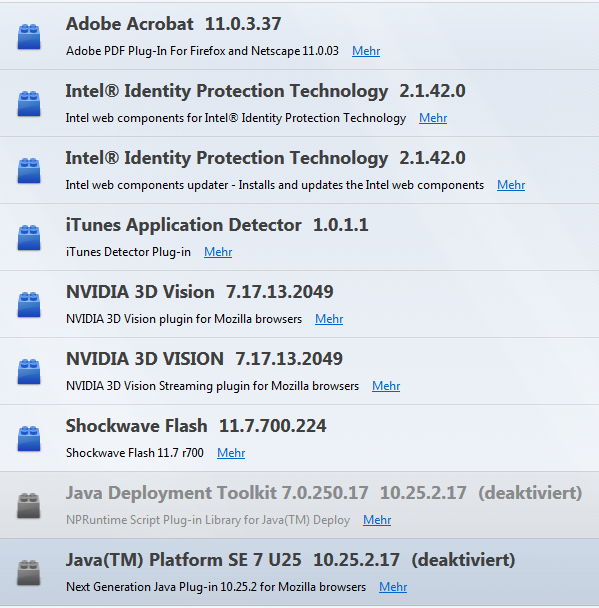Select the iTunes Application Detector 1.0.1.1 title
Viewport: 599px width, 608px height.
pos(217,225)
